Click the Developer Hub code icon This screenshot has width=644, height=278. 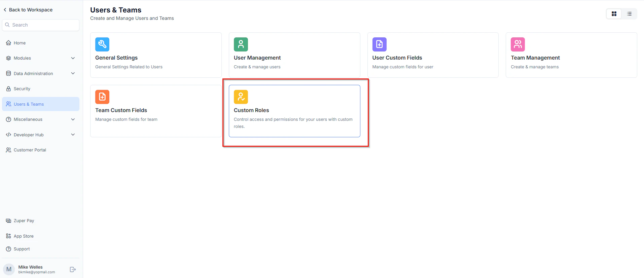(x=8, y=135)
